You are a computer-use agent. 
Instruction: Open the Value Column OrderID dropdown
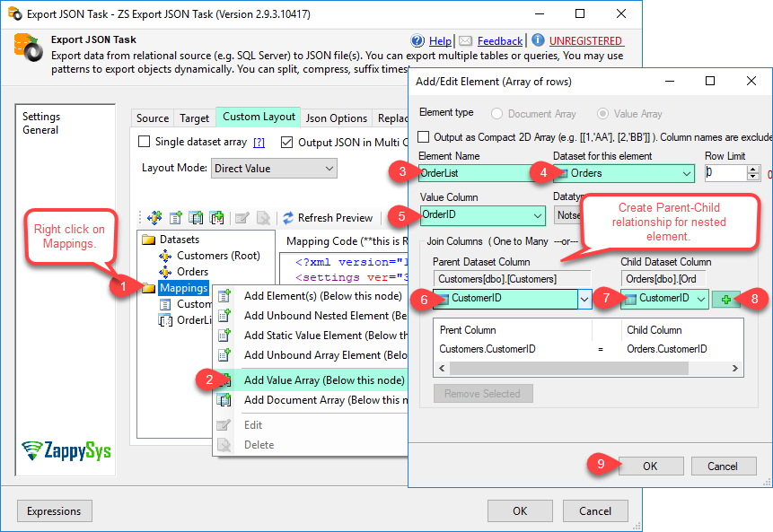tap(483, 215)
